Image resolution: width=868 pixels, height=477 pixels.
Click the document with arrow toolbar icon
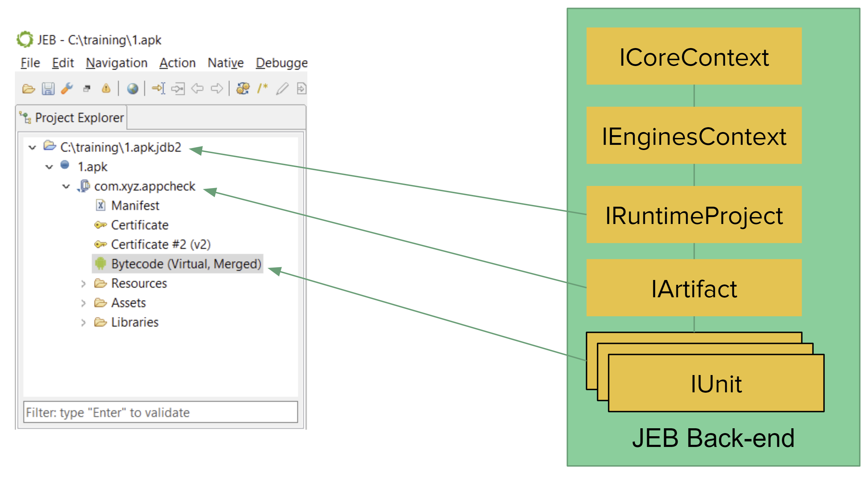[x=302, y=88]
